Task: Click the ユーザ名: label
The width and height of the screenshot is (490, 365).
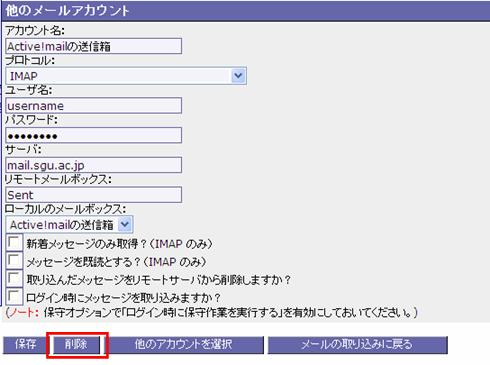Action: pos(29,90)
